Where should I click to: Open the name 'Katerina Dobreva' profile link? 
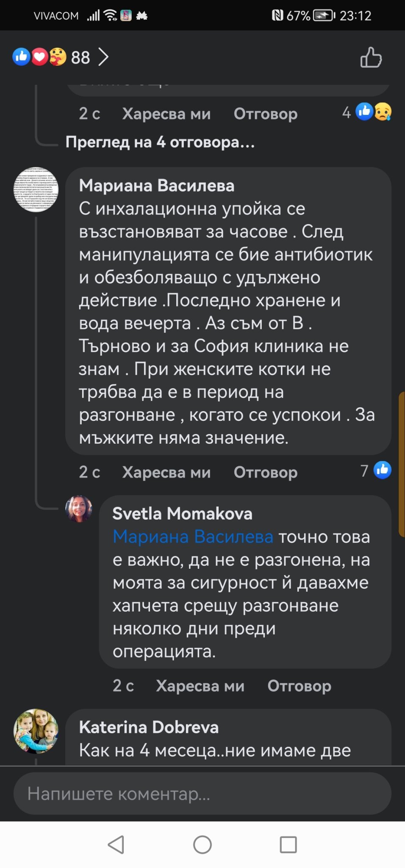point(149,727)
